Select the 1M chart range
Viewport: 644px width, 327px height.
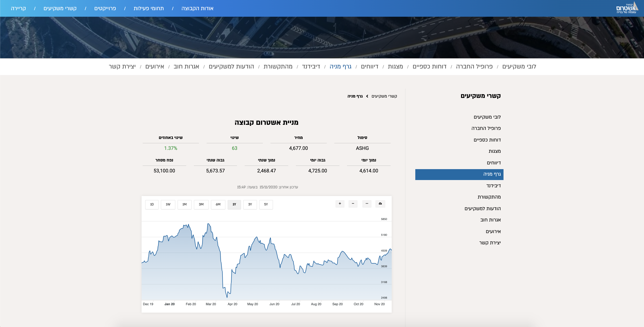184,205
